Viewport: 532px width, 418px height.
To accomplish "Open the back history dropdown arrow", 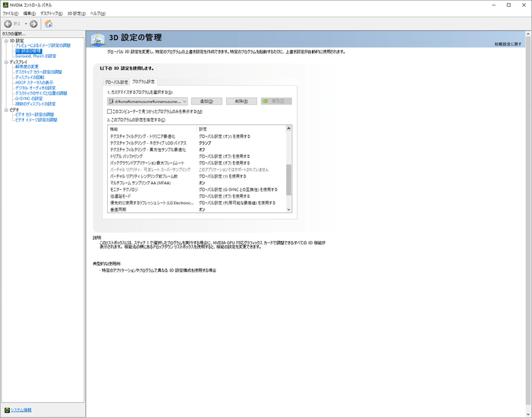I will click(x=26, y=24).
